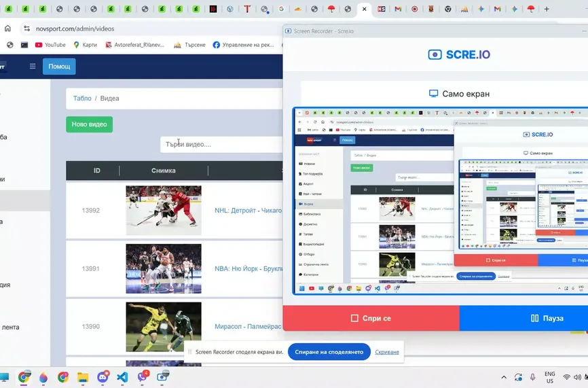This screenshot has width=588, height=388.
Task: Go to Табло in the breadcrumb
Action: [x=82, y=99]
